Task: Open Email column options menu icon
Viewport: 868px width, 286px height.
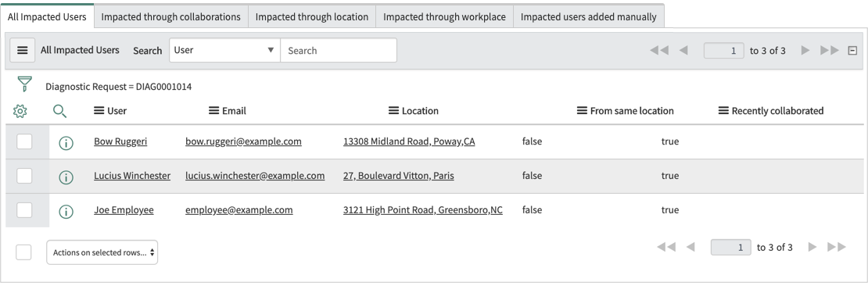Action: coord(213,111)
